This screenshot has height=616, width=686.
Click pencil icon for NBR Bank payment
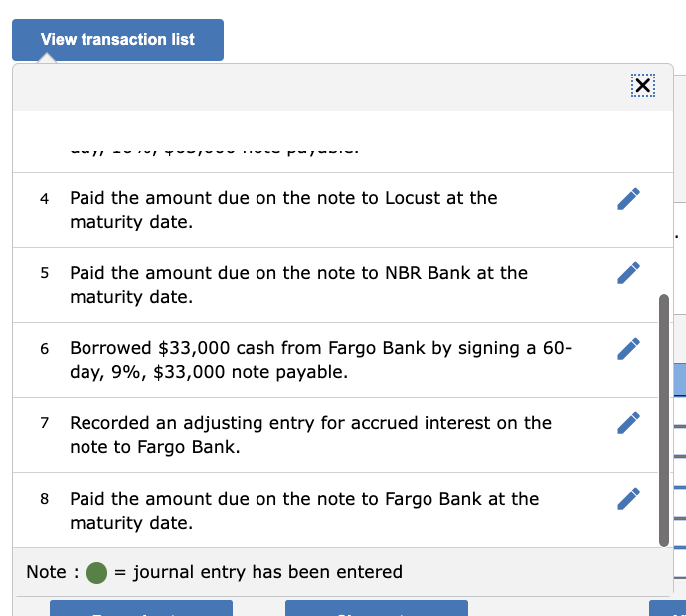(628, 272)
